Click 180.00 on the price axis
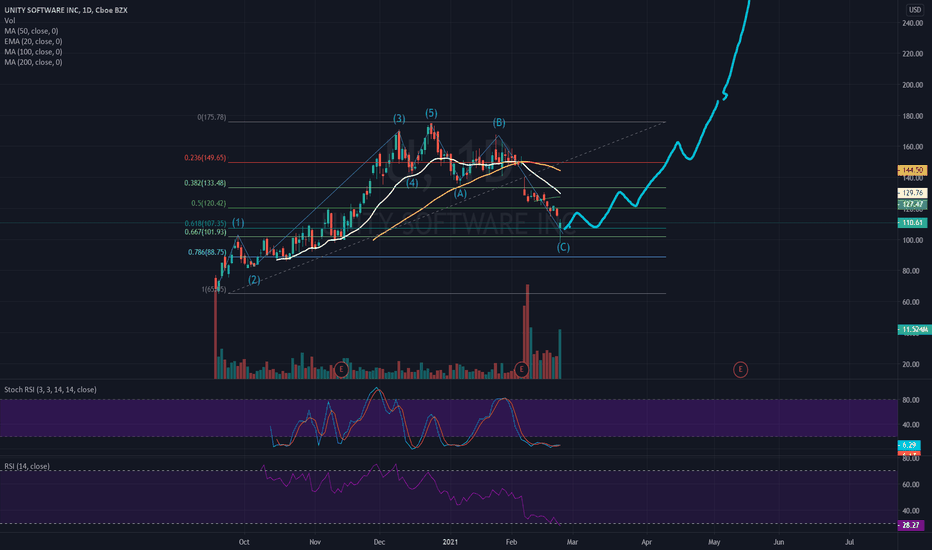Image resolution: width=932 pixels, height=550 pixels. click(912, 116)
